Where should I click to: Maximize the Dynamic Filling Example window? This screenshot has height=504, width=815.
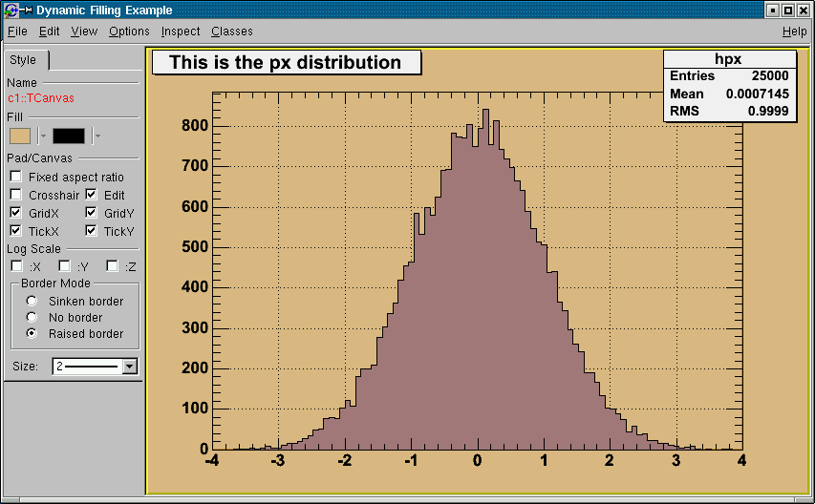pyautogui.click(x=788, y=10)
